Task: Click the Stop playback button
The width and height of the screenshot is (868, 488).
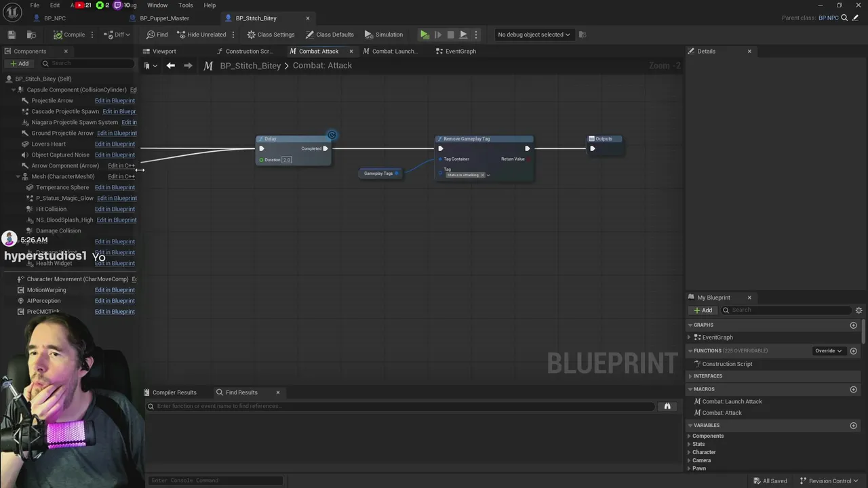Action: [450, 35]
